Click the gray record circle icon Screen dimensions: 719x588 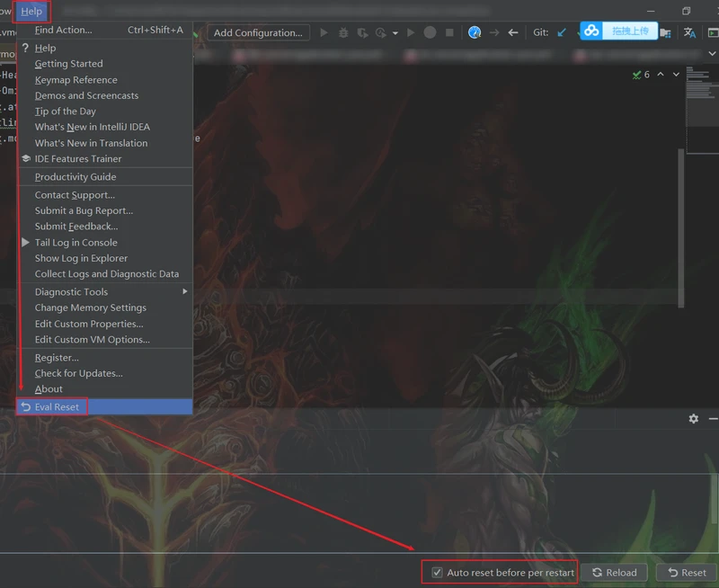[430, 32]
